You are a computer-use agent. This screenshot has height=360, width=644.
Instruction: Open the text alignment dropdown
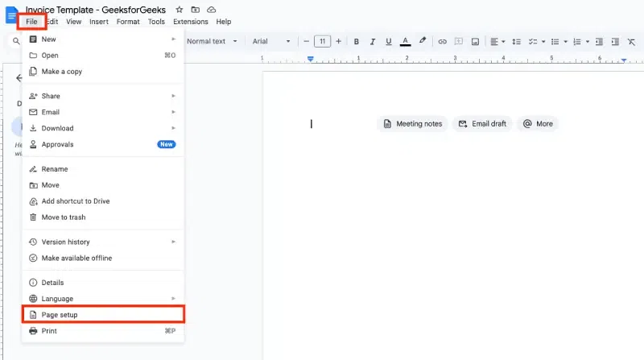[497, 42]
